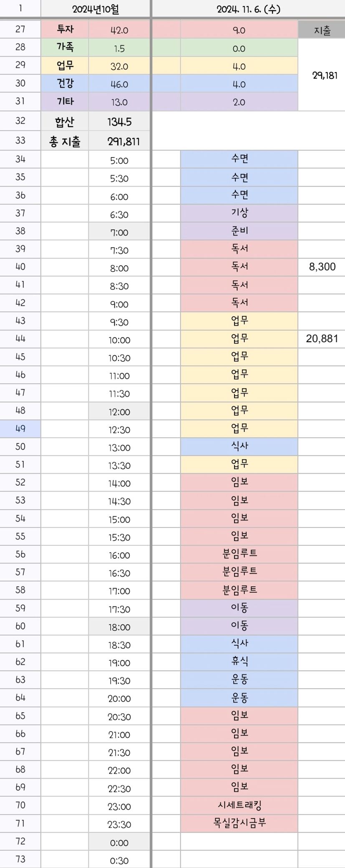The image size is (345, 868).
Task: Select row header 49
Action: click(20, 429)
